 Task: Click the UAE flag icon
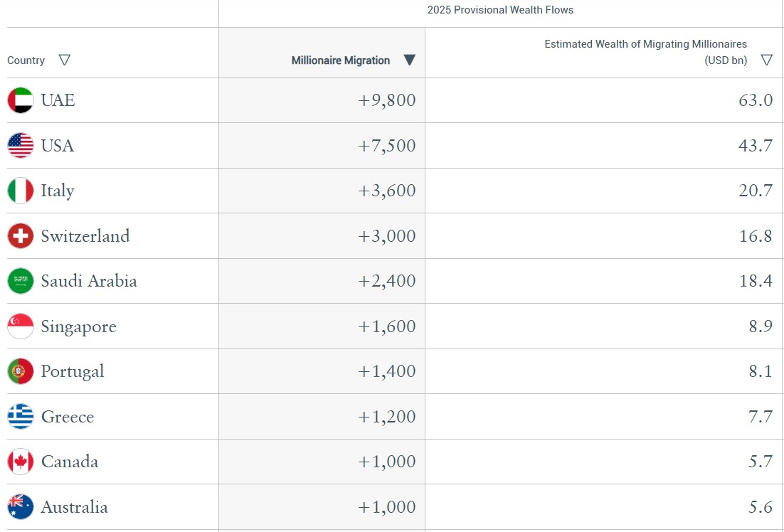tap(21, 100)
